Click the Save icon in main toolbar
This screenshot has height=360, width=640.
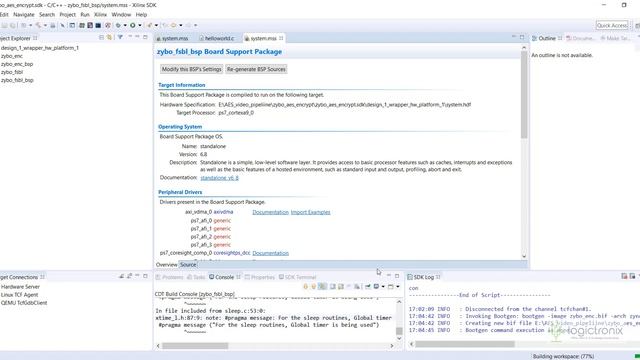point(4,25)
